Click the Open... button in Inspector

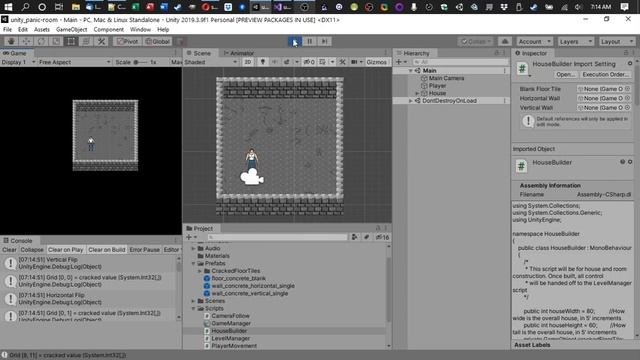[x=565, y=75]
